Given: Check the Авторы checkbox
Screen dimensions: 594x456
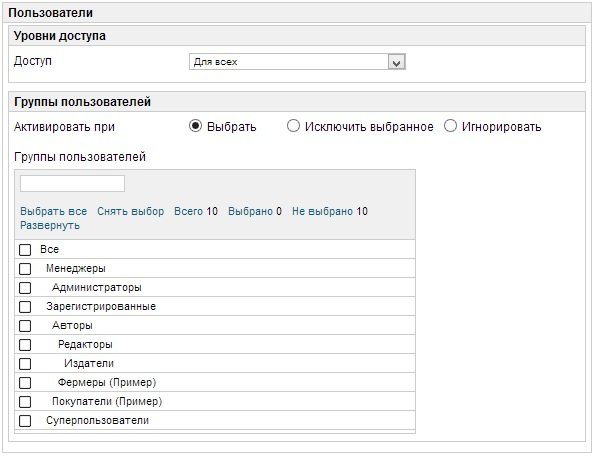Looking at the screenshot, I should 25,326.
